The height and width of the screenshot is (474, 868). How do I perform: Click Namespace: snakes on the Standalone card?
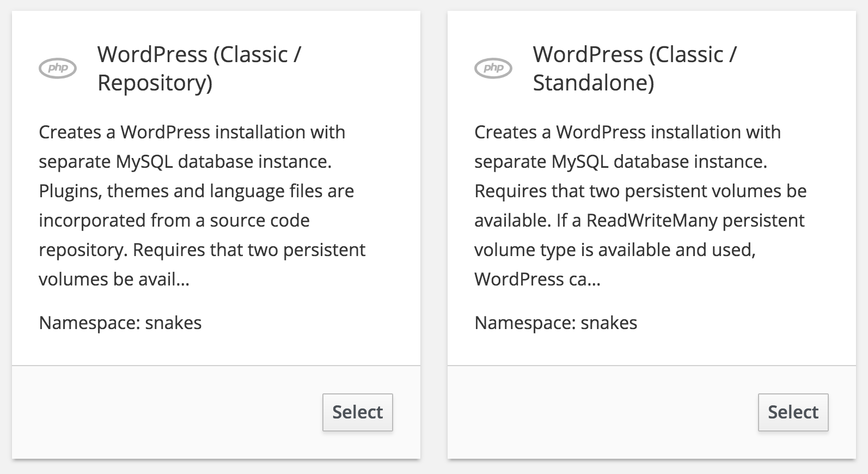coord(556,323)
